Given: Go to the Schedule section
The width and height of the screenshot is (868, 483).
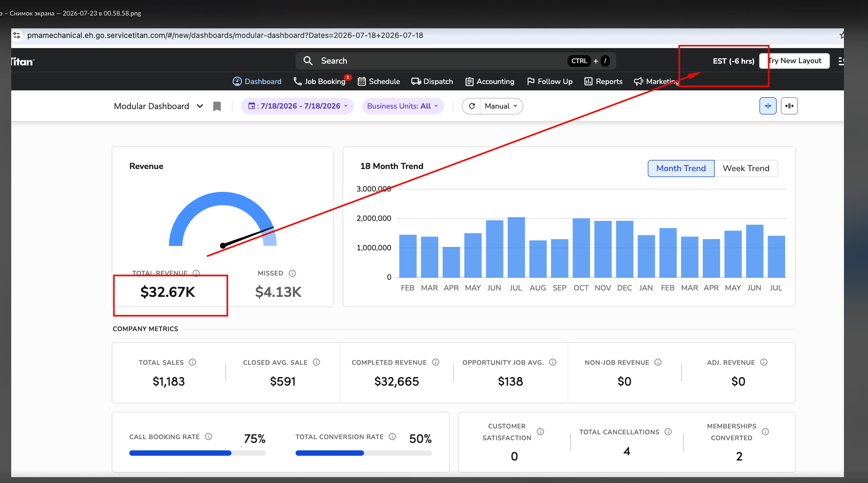Looking at the screenshot, I should [379, 81].
